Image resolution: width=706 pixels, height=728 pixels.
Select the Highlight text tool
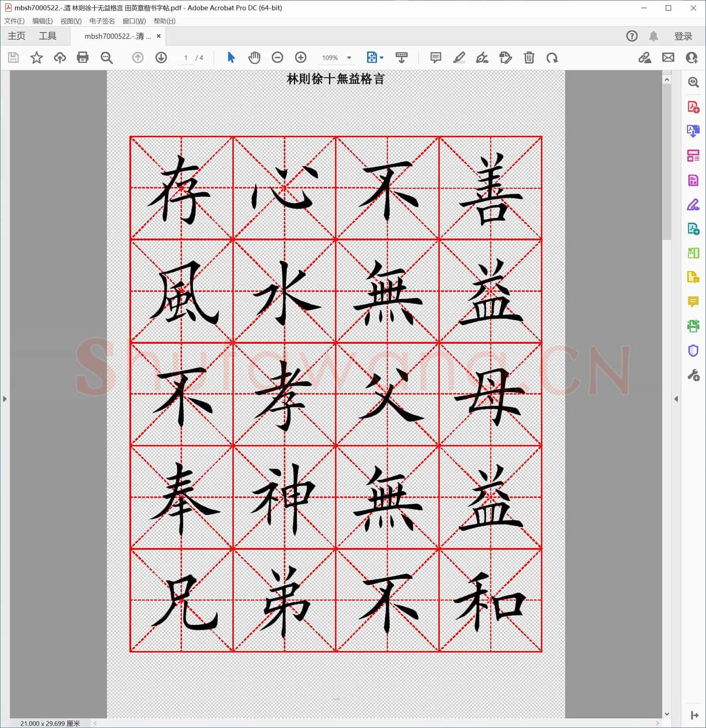click(x=460, y=57)
